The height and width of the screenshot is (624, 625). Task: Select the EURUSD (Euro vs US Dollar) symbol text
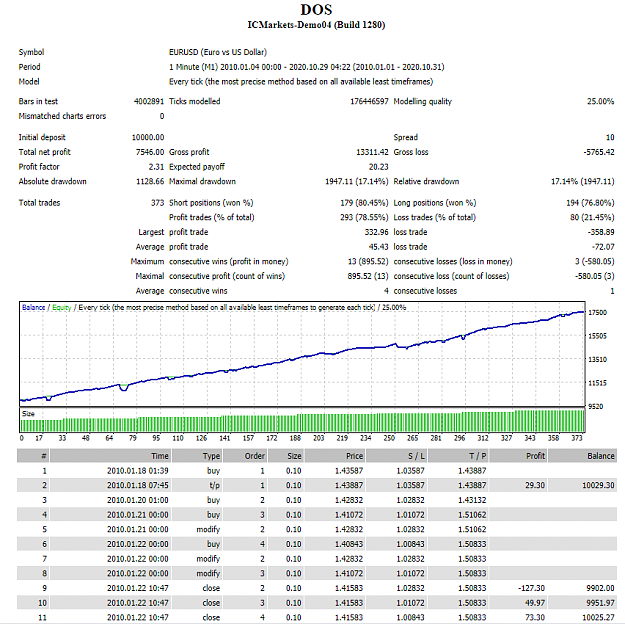tap(218, 52)
